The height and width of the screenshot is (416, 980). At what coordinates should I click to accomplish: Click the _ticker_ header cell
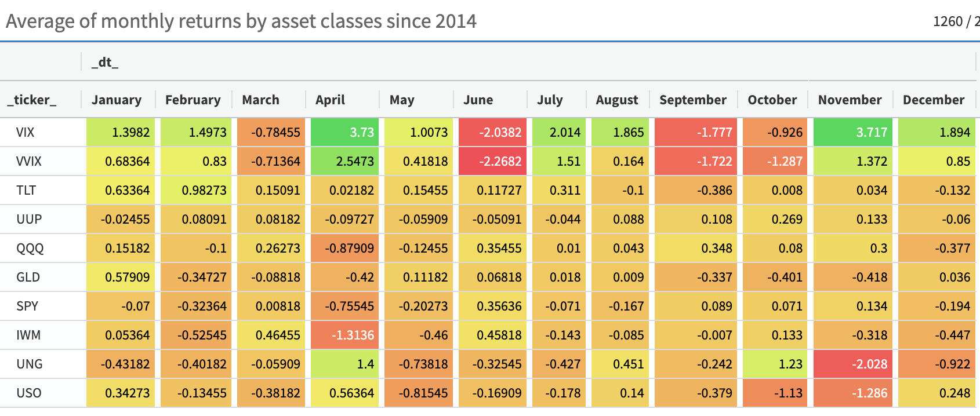coord(32,100)
